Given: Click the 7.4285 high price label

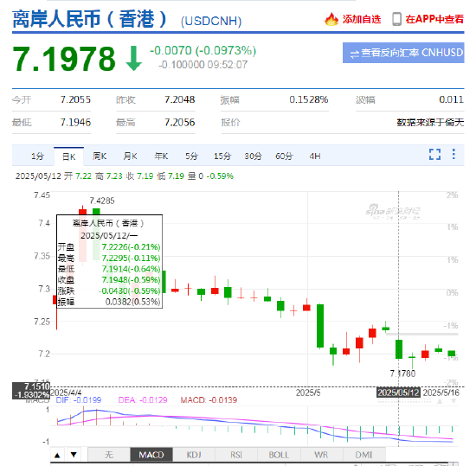Looking at the screenshot, I should 102,201.
